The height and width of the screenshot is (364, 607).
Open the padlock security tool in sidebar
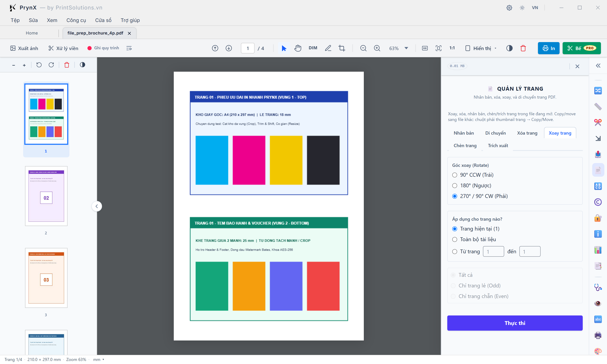tap(598, 218)
